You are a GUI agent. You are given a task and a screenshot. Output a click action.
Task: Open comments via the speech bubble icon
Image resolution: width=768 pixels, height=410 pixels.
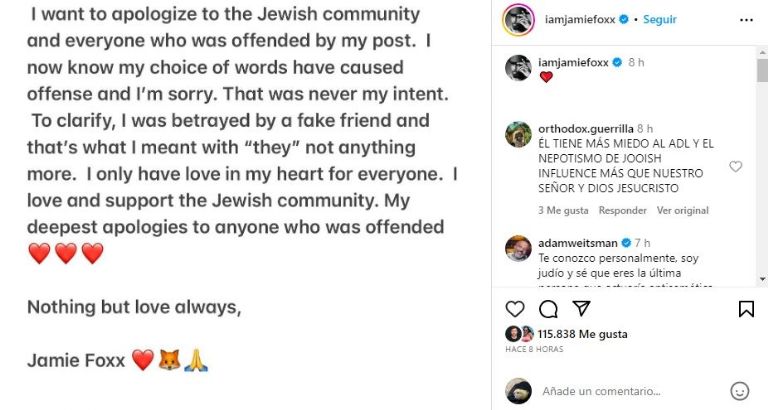(548, 309)
